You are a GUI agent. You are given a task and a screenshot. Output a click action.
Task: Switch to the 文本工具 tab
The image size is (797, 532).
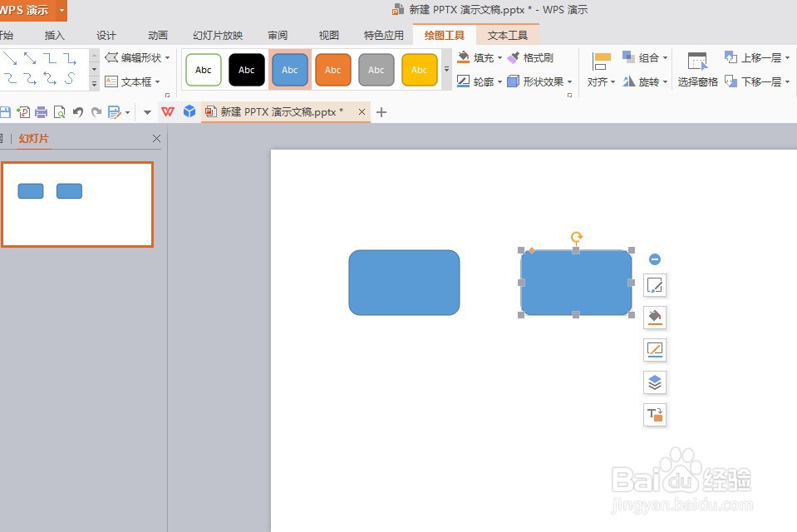(x=508, y=35)
